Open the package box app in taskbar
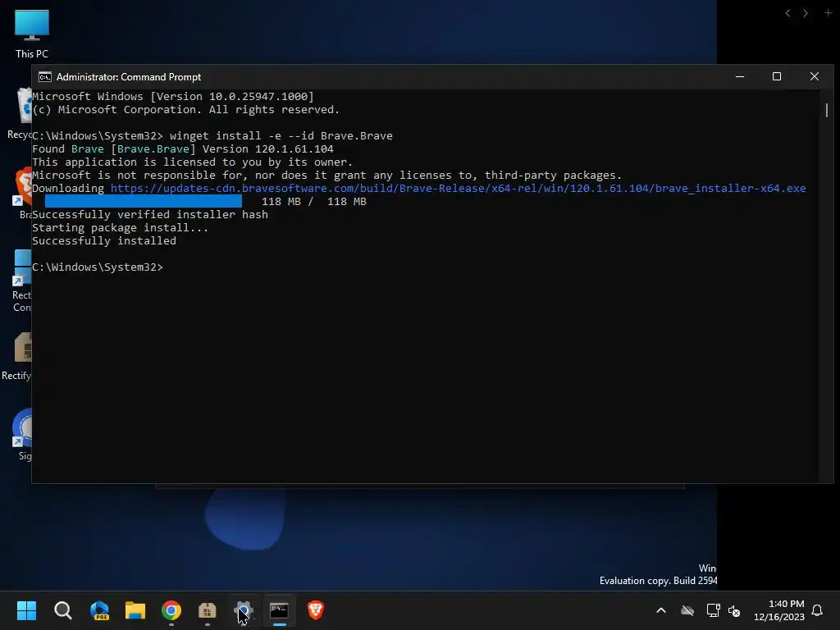The image size is (840, 630). coord(208,610)
